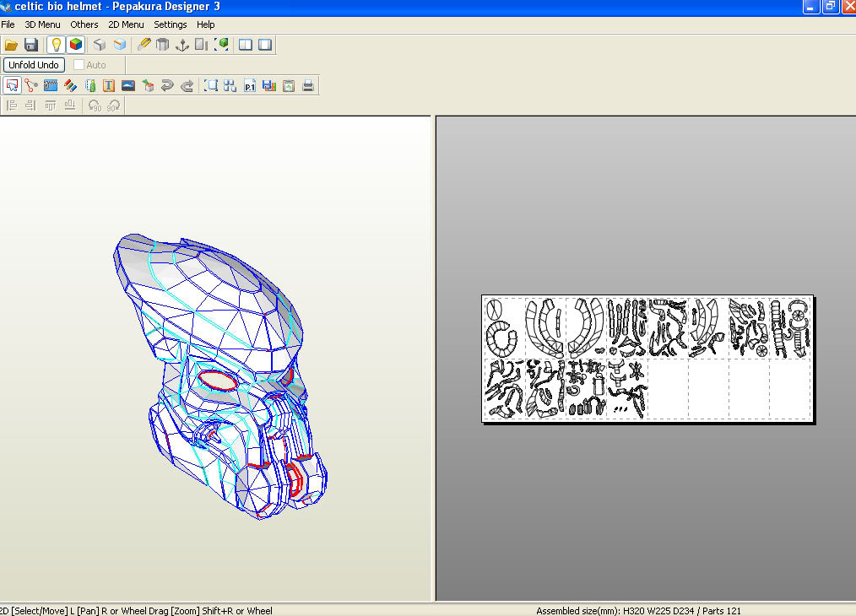Image resolution: width=856 pixels, height=616 pixels.
Task: Check the Auto checkbox
Action: pos(79,65)
